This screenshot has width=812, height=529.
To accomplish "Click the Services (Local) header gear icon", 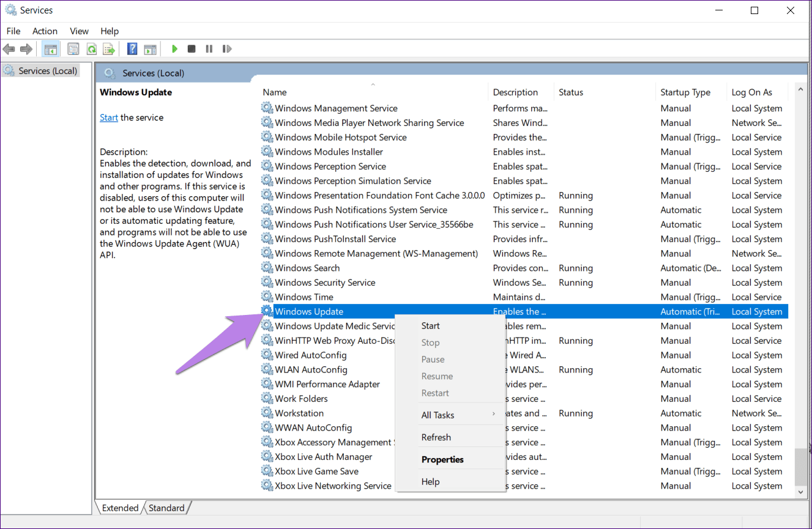I will (x=110, y=73).
